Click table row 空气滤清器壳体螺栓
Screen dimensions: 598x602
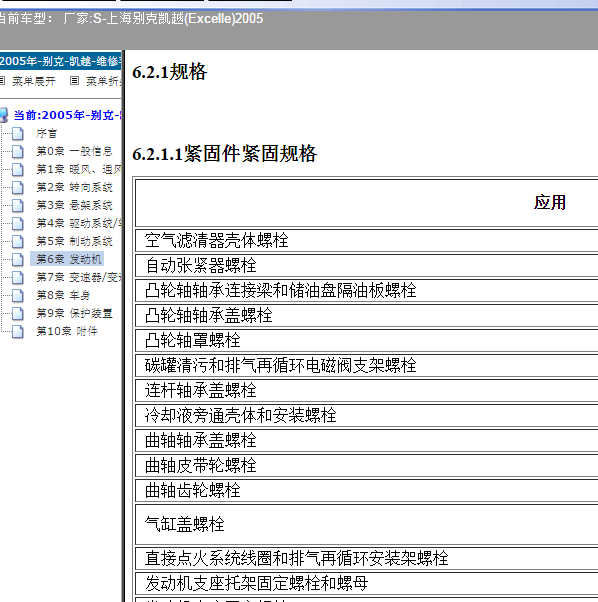367,241
